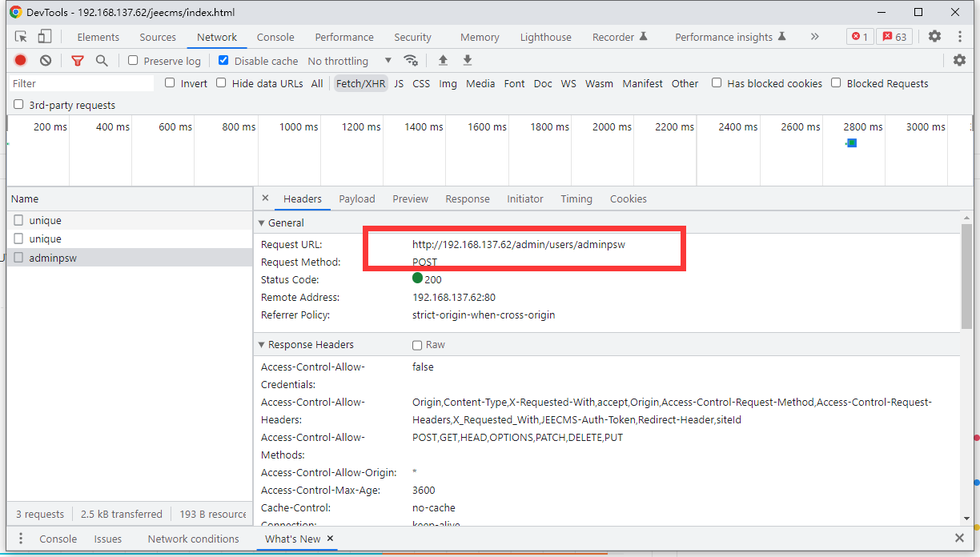Clear the network log
980x557 pixels.
point(46,61)
